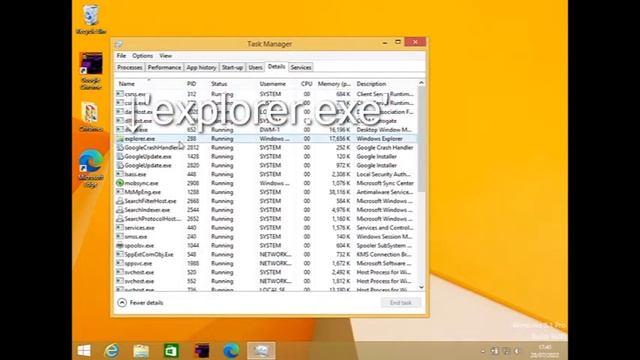Click the SppExtComObj.Exe process icon
640x360 pixels.
click(120, 254)
